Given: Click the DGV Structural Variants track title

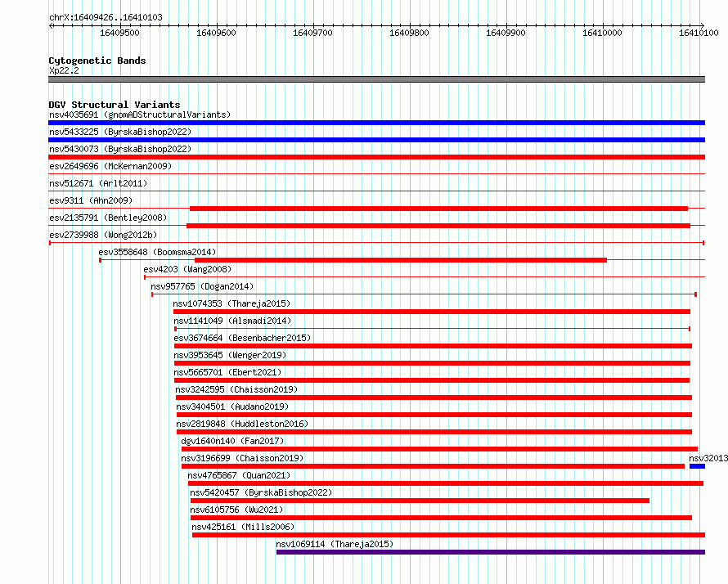Looking at the screenshot, I should pos(115,105).
